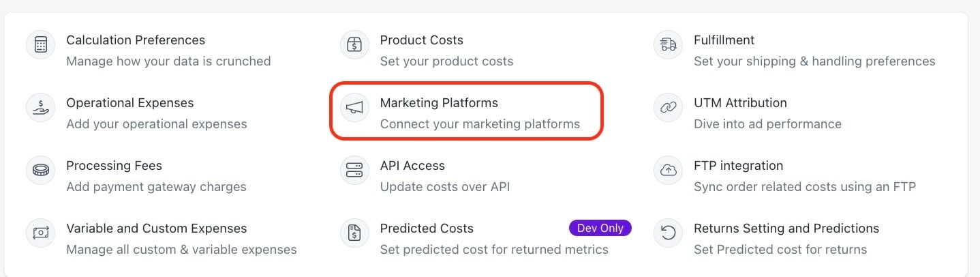This screenshot has height=277, width=980.
Task: Click the FTP integration cloud upload icon
Action: [669, 171]
